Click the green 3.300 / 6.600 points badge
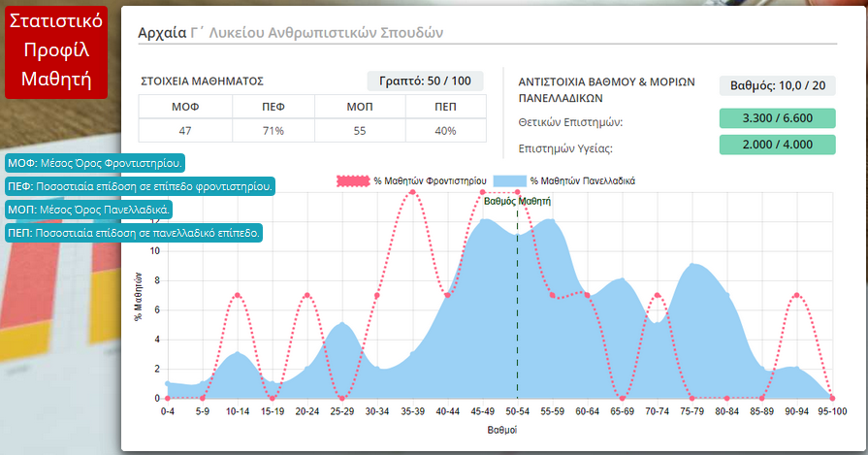 pos(778,118)
